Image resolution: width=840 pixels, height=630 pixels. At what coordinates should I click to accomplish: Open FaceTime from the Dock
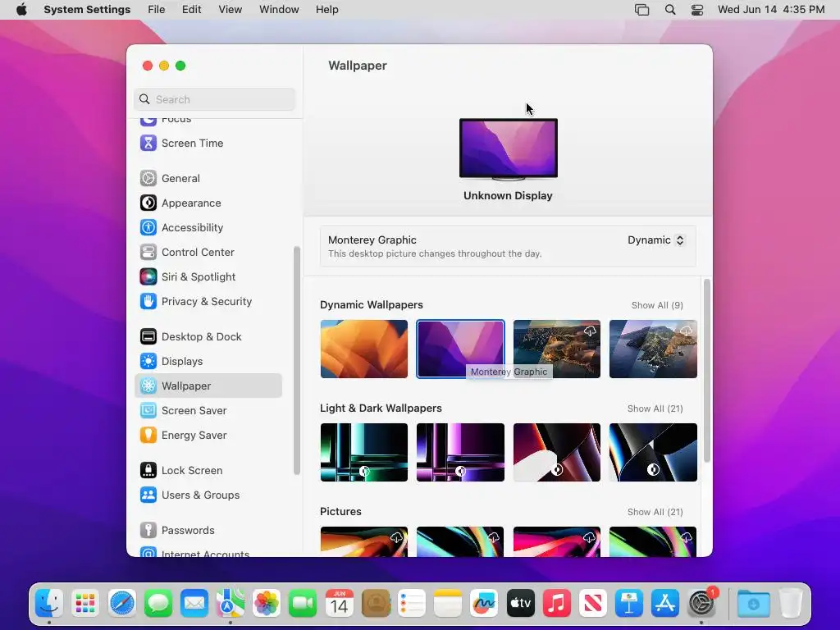coord(303,603)
